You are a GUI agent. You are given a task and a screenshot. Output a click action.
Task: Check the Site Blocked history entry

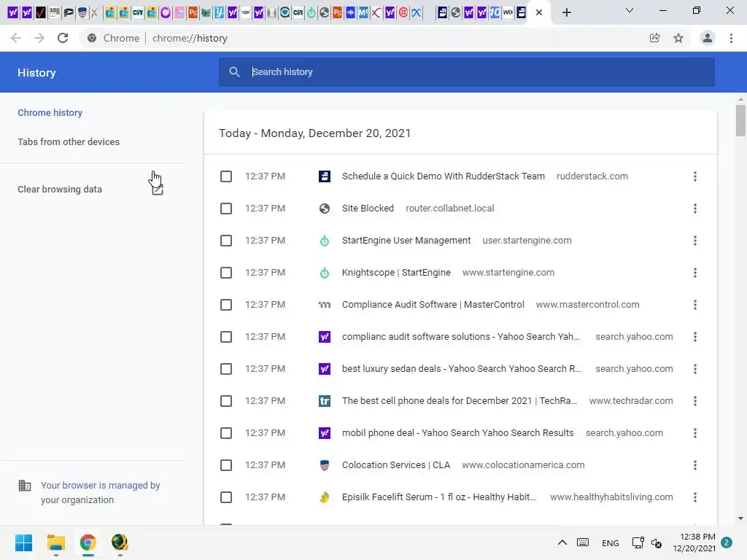(x=226, y=209)
